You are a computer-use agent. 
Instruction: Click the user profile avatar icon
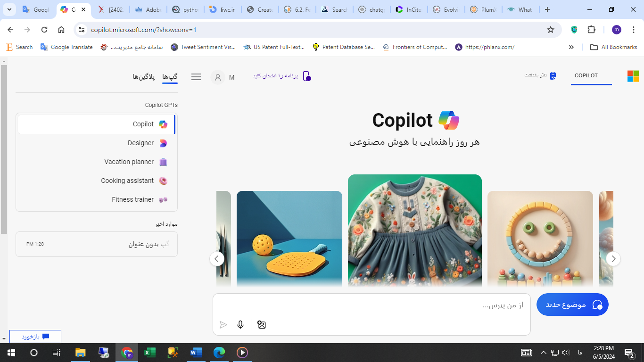(x=218, y=77)
